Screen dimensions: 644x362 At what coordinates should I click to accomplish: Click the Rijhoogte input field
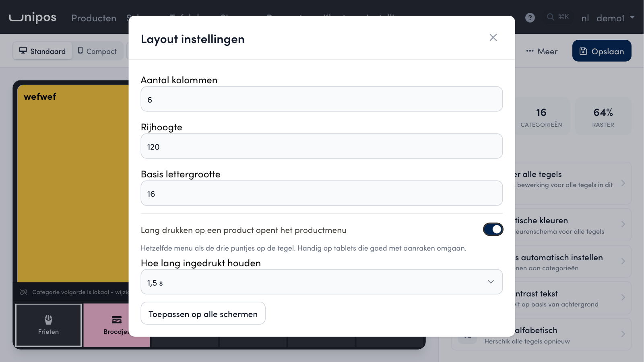pyautogui.click(x=322, y=146)
